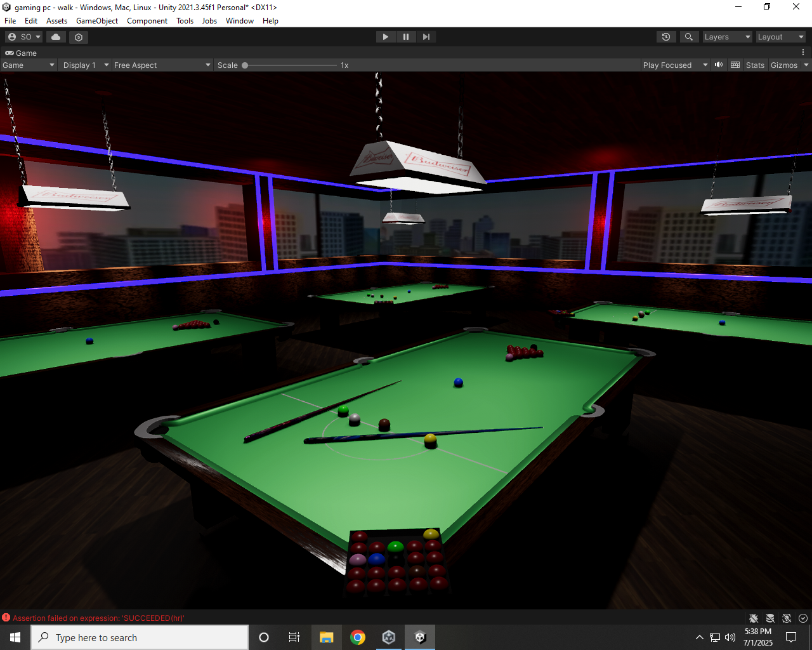Start Play mode with the Play button

point(385,37)
